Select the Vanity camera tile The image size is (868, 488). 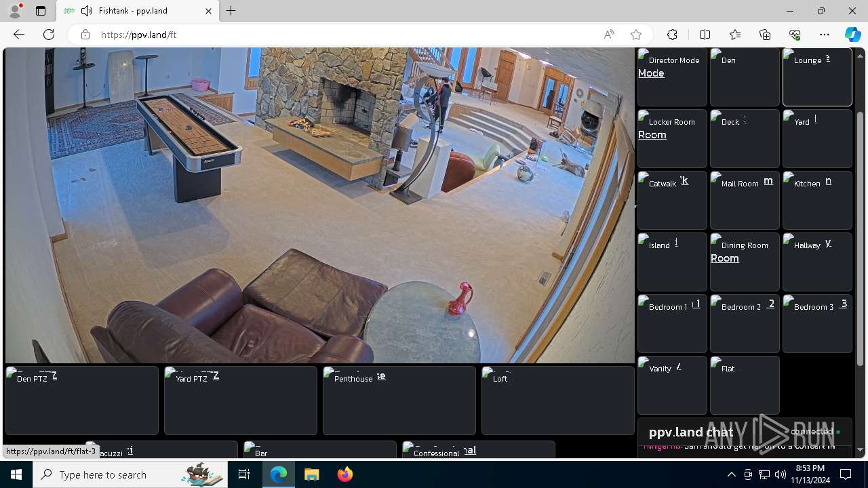click(x=672, y=385)
